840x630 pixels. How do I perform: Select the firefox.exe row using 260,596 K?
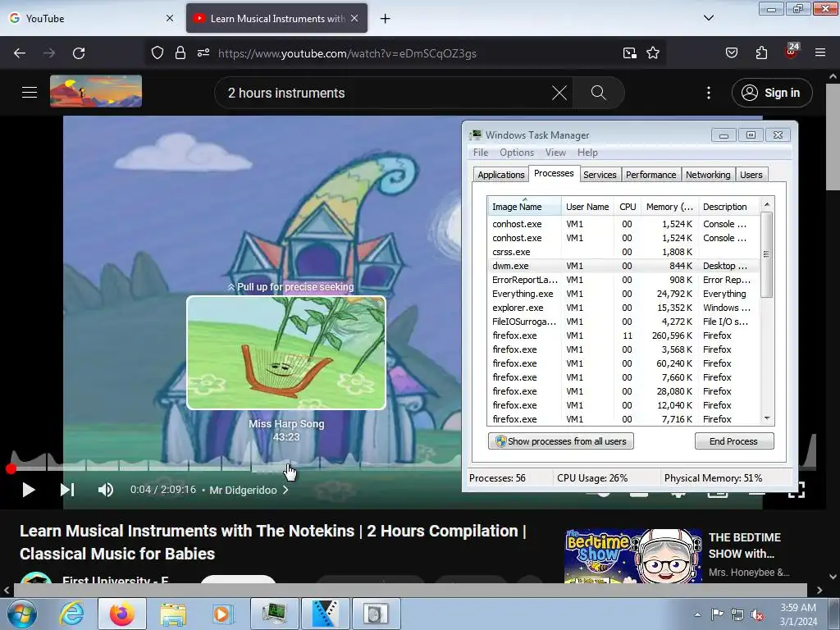[623, 336]
